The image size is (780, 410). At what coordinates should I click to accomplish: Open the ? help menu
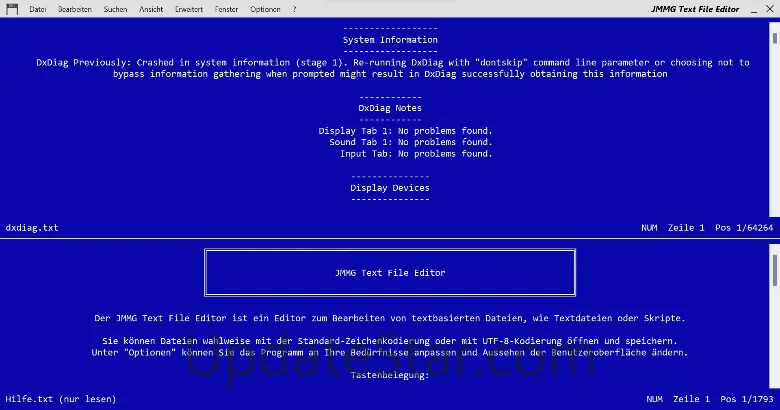click(x=294, y=9)
